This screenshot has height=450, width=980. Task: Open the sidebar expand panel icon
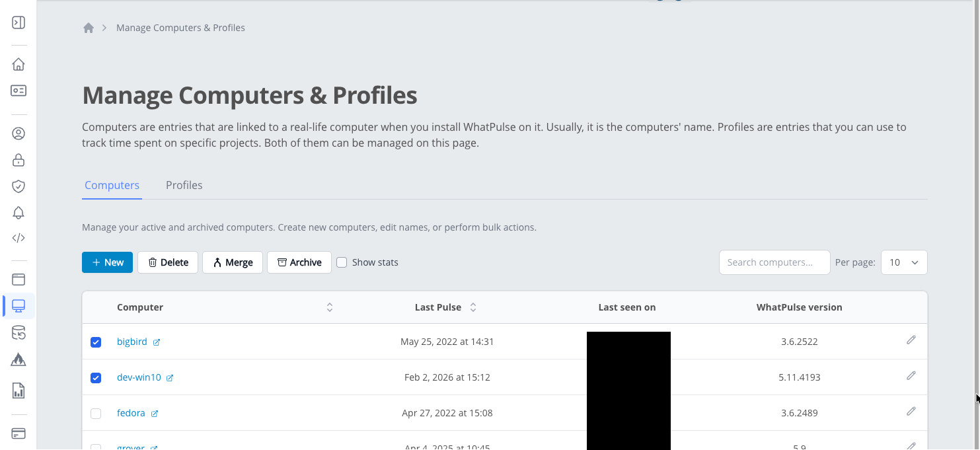(x=19, y=22)
